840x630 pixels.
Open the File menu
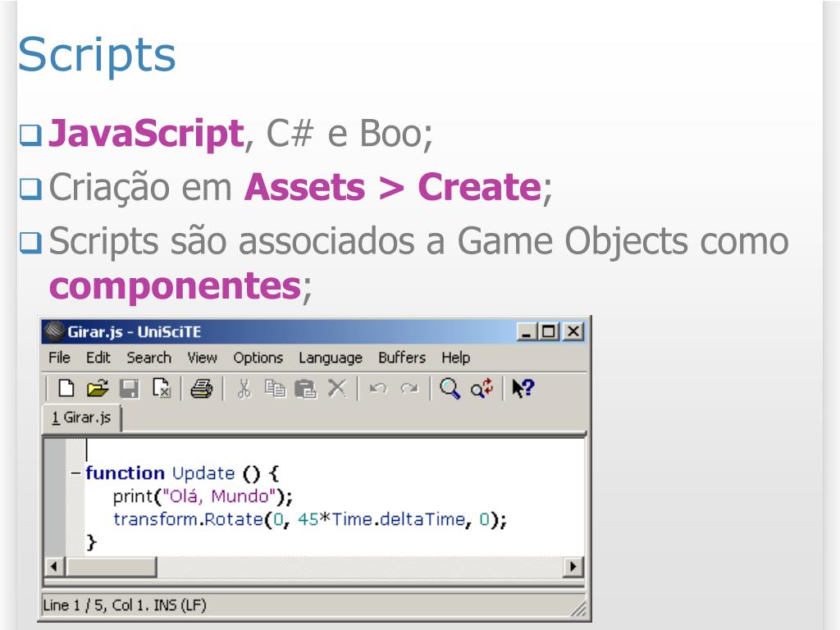(59, 358)
